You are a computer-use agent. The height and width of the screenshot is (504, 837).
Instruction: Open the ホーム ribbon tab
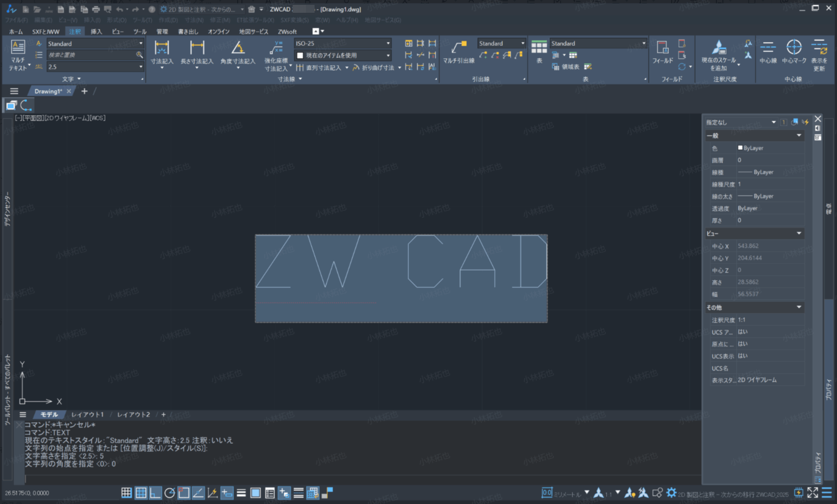point(16,31)
